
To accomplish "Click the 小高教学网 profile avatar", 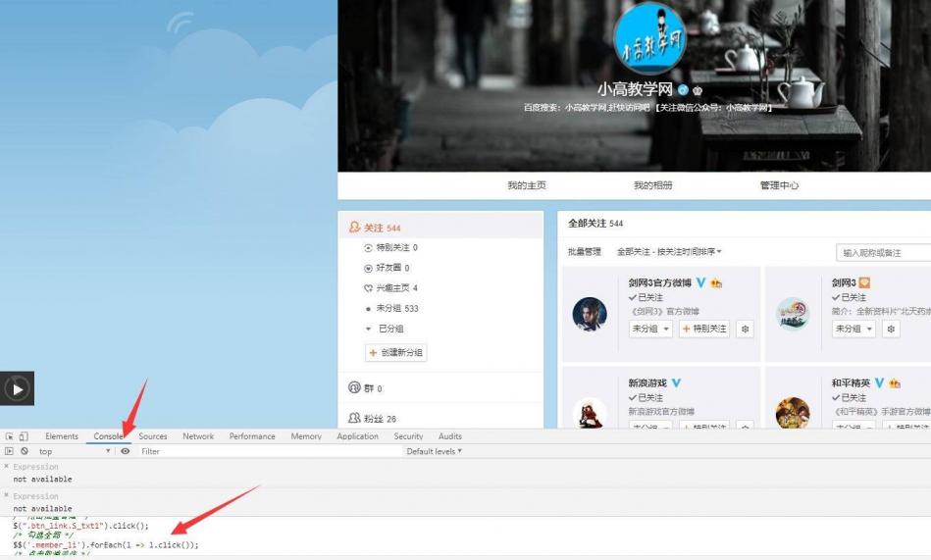I will pos(649,37).
